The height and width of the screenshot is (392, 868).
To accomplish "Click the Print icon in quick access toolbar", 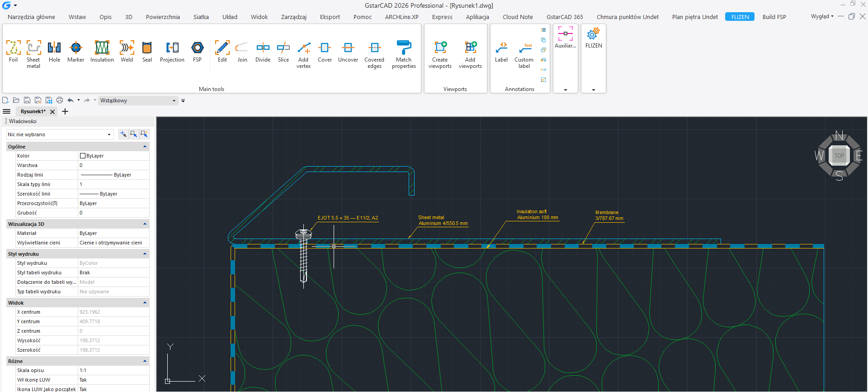I will tap(60, 100).
